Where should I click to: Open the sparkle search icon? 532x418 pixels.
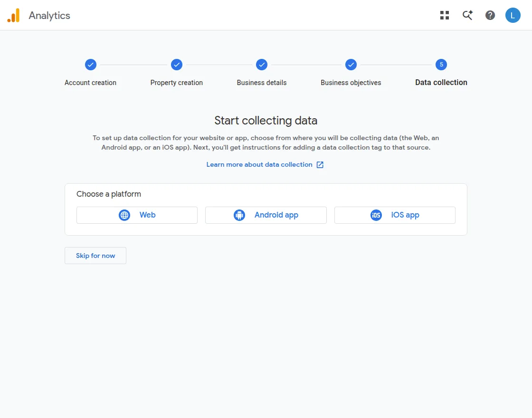[467, 15]
